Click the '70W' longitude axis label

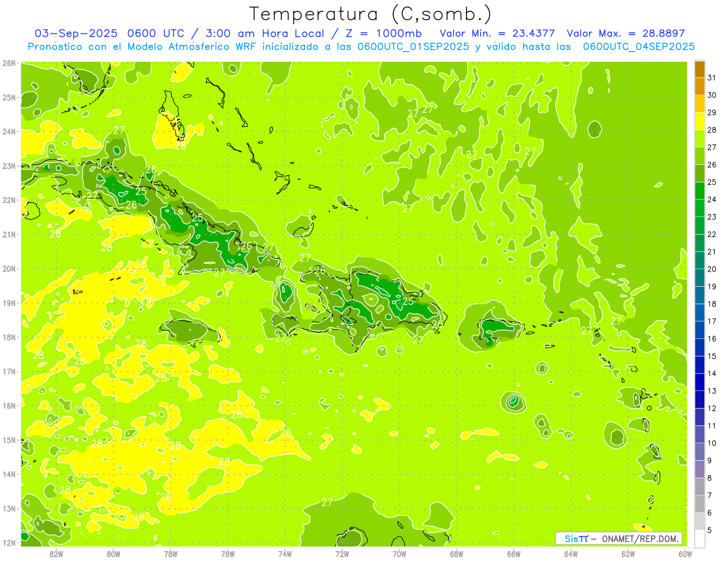[399, 554]
